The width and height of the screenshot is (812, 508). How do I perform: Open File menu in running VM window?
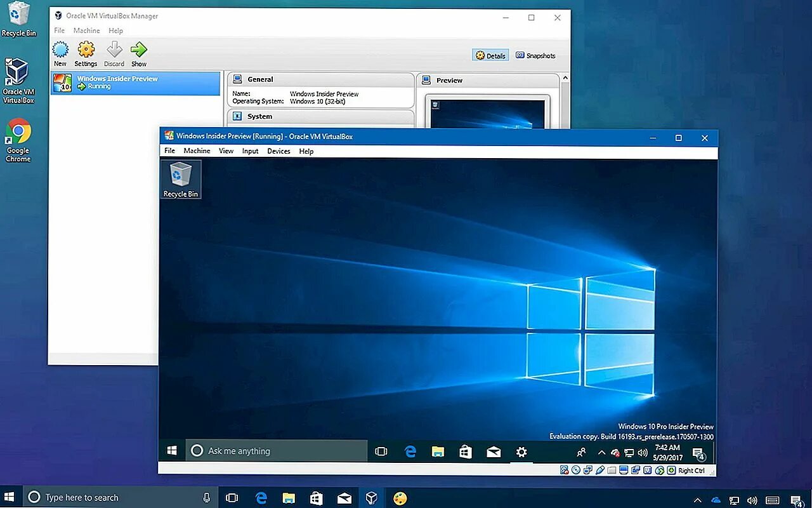pyautogui.click(x=169, y=151)
